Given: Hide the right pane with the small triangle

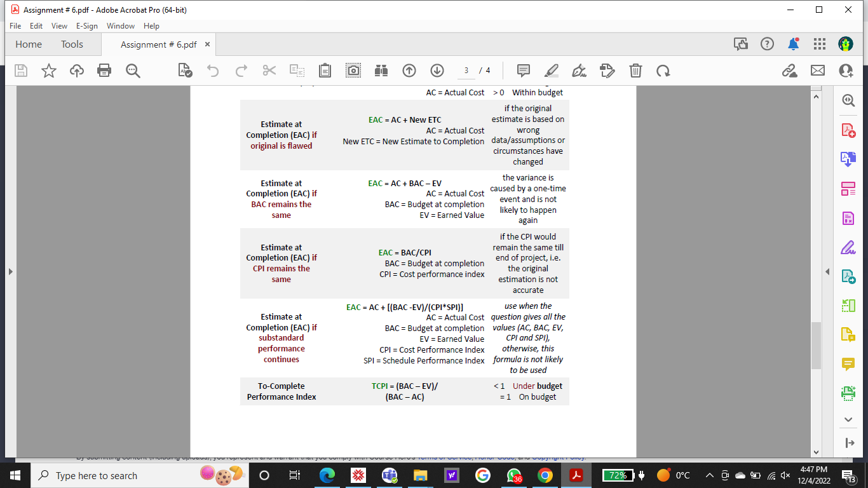Looking at the screenshot, I should [827, 272].
